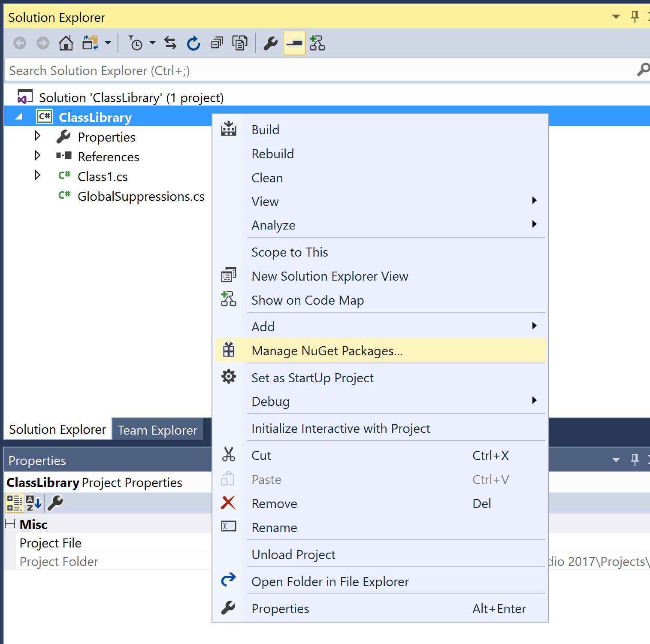Select Set as StartUp Project

click(381, 378)
